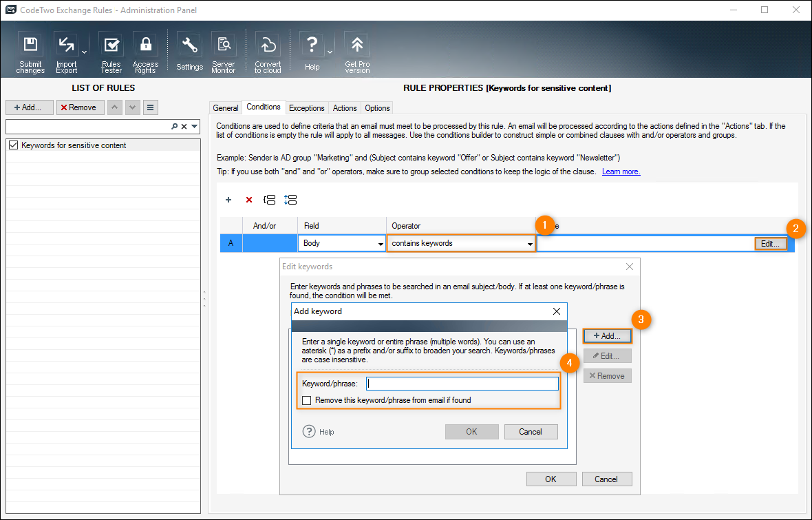Click the rules search magnifier icon
The width and height of the screenshot is (812, 520).
pyautogui.click(x=175, y=126)
